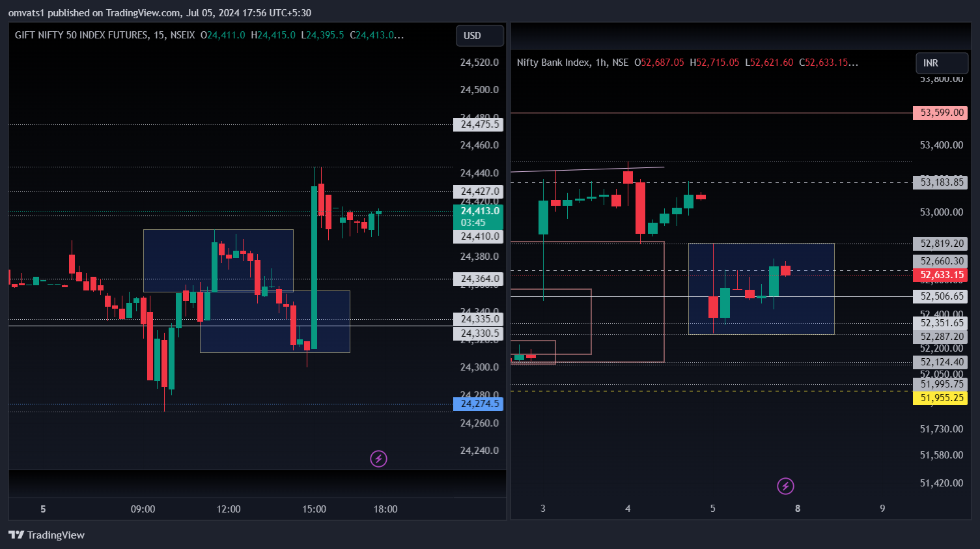Select the 52,351.65 price level label

coord(940,323)
